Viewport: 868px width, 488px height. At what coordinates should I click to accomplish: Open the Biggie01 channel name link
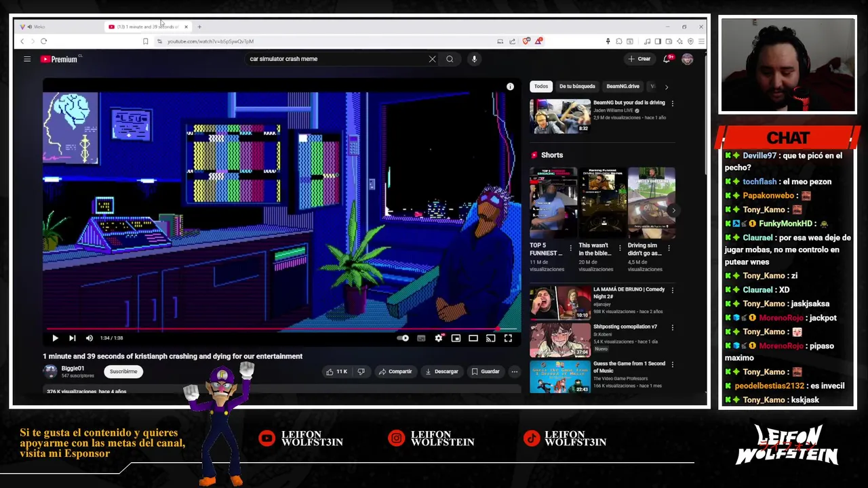[x=73, y=368]
